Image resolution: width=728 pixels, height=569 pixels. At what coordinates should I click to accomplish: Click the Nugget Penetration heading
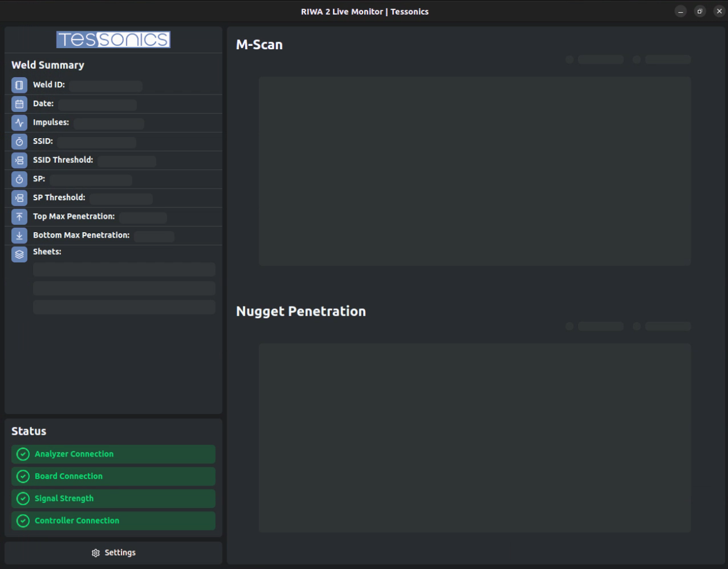coord(301,312)
